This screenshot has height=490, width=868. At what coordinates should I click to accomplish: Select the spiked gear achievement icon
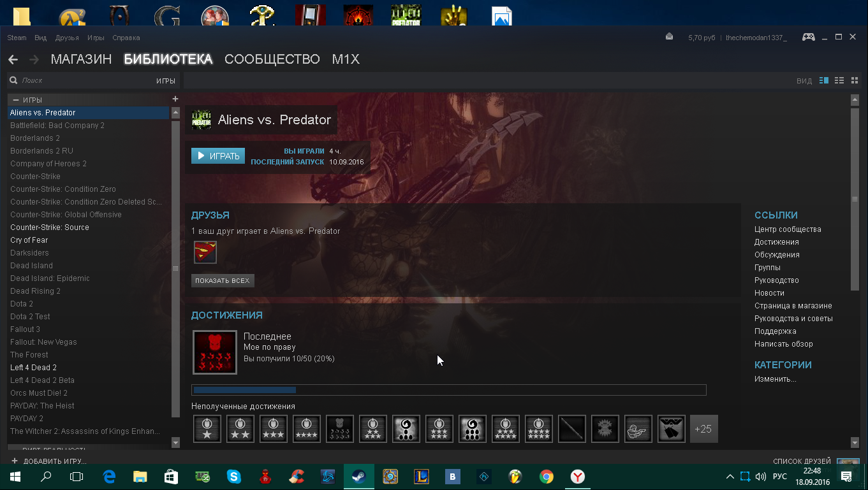coord(605,429)
